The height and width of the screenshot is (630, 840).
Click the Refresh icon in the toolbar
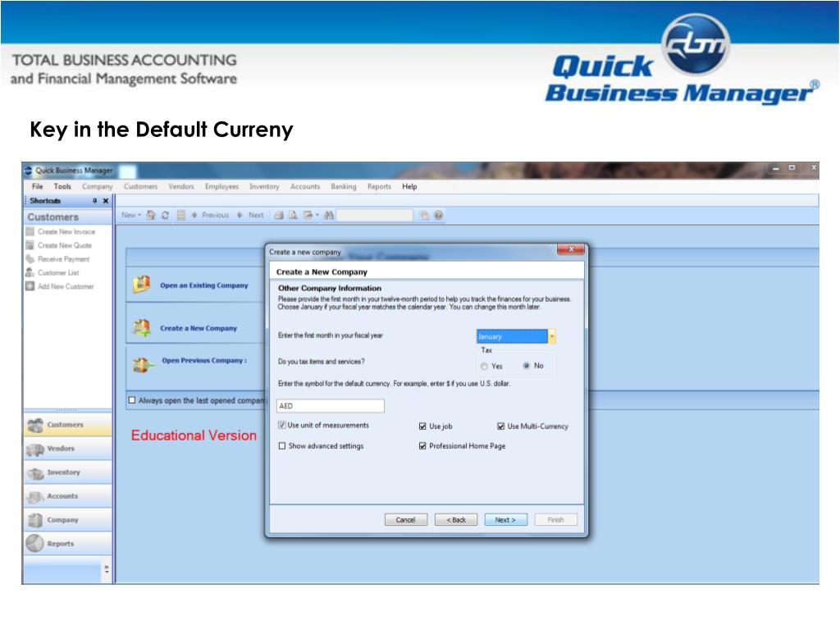coord(165,216)
